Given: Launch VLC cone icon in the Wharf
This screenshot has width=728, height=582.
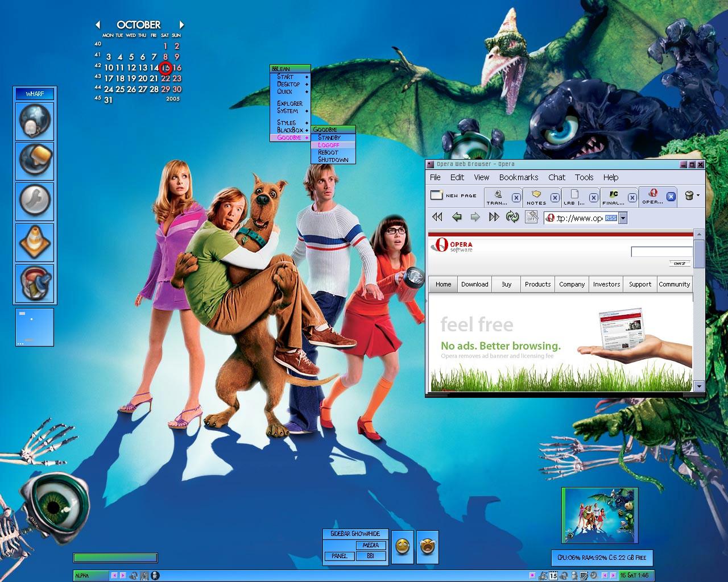Looking at the screenshot, I should coord(35,242).
